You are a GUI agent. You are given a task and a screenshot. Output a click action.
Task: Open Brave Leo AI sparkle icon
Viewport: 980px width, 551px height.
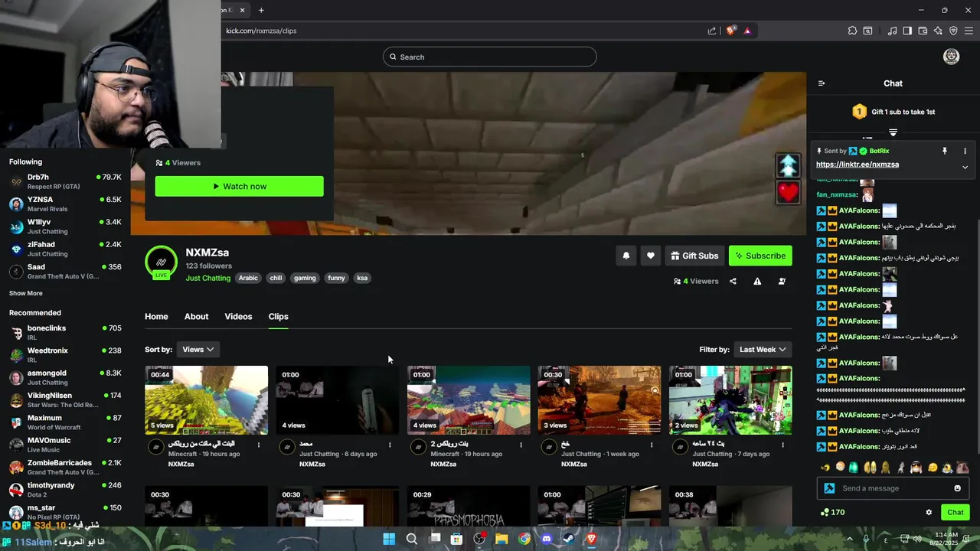[938, 31]
